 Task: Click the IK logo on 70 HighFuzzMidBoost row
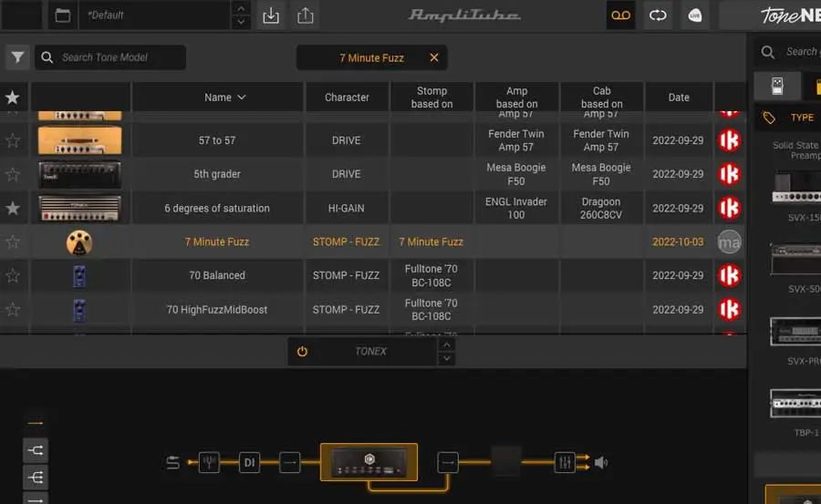coord(729,309)
